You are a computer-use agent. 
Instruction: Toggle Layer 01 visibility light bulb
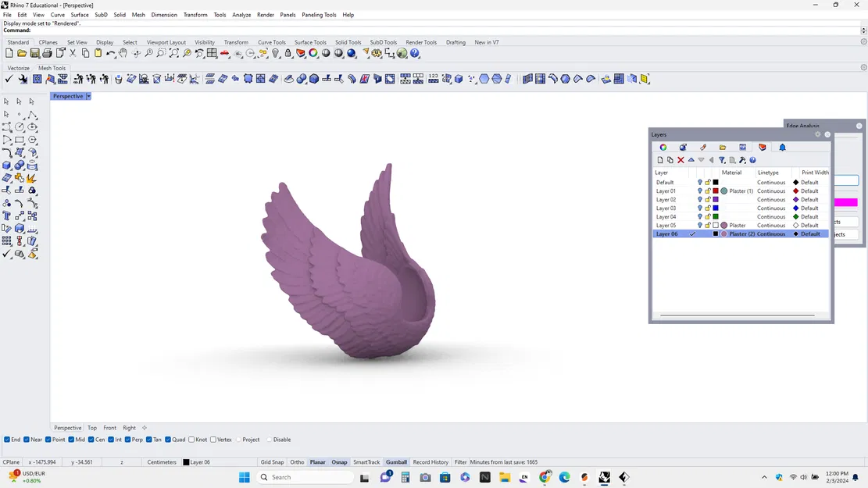click(700, 191)
